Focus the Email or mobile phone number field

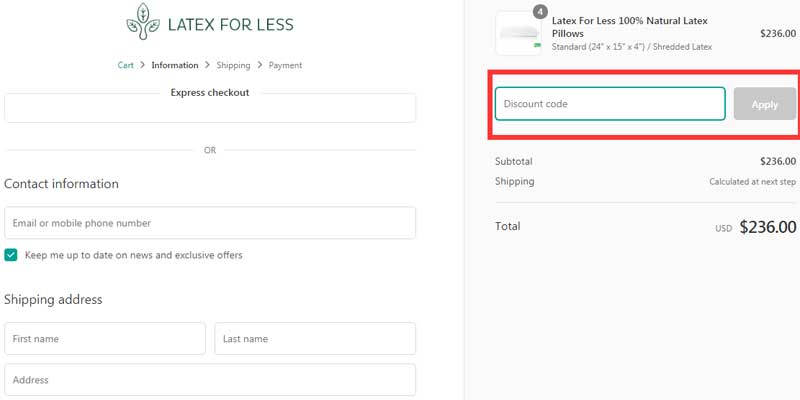(x=210, y=223)
